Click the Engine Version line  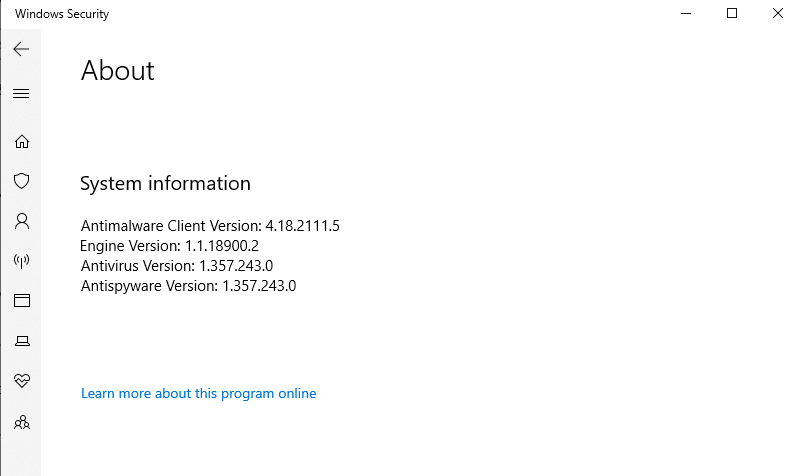[170, 246]
